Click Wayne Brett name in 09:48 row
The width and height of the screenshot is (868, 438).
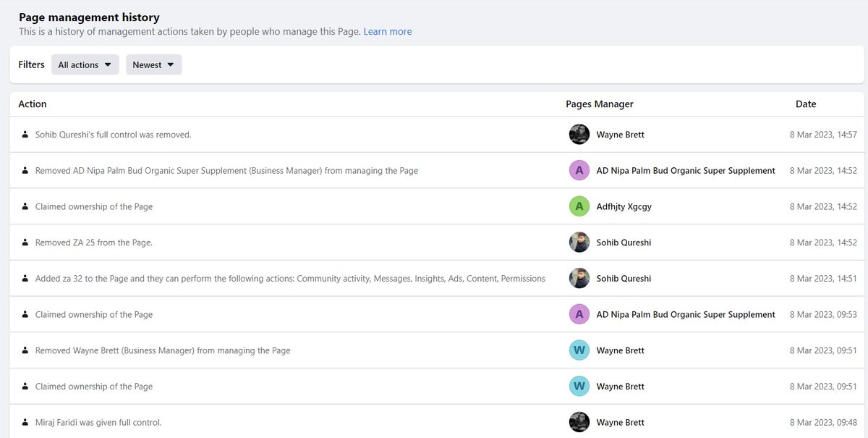coord(621,422)
